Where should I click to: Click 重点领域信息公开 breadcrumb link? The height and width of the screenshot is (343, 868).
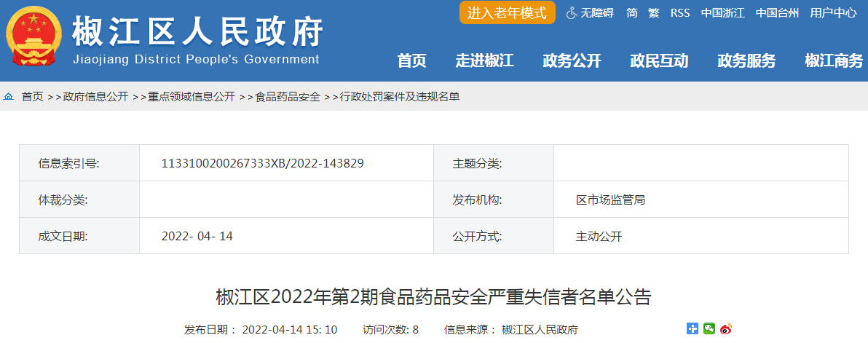tap(192, 97)
